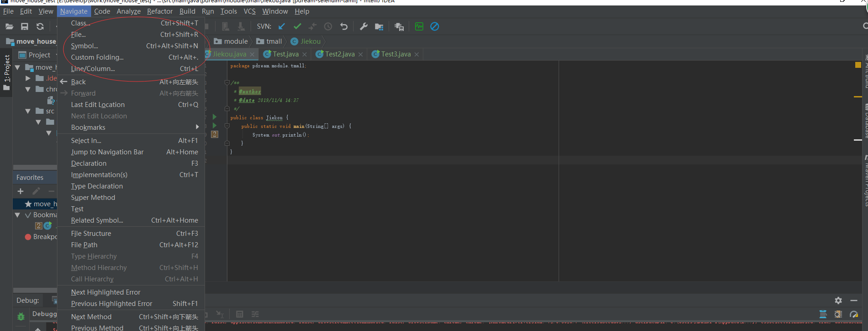Minimize the Debug tool window
The width and height of the screenshot is (868, 331).
(854, 300)
